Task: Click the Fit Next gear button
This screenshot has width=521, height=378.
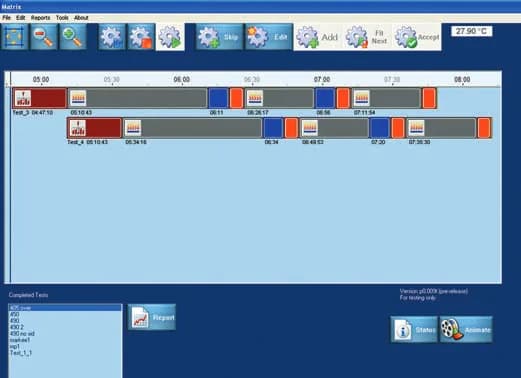Action: pyautogui.click(x=367, y=37)
